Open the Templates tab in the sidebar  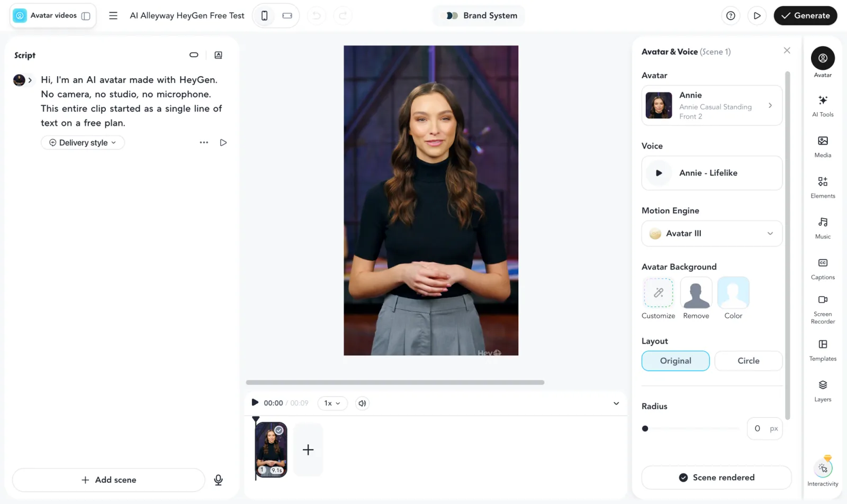[x=823, y=350]
